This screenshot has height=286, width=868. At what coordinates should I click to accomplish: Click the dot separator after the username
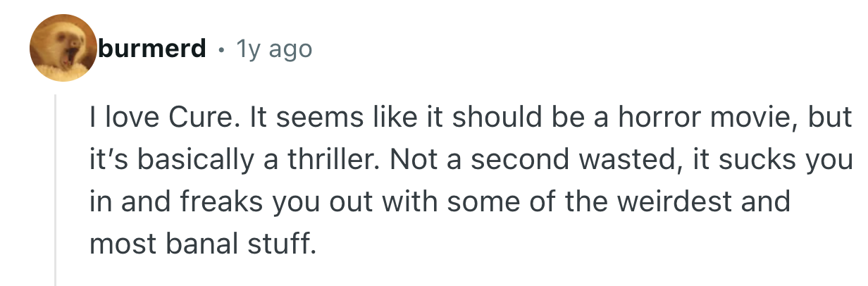point(222,49)
